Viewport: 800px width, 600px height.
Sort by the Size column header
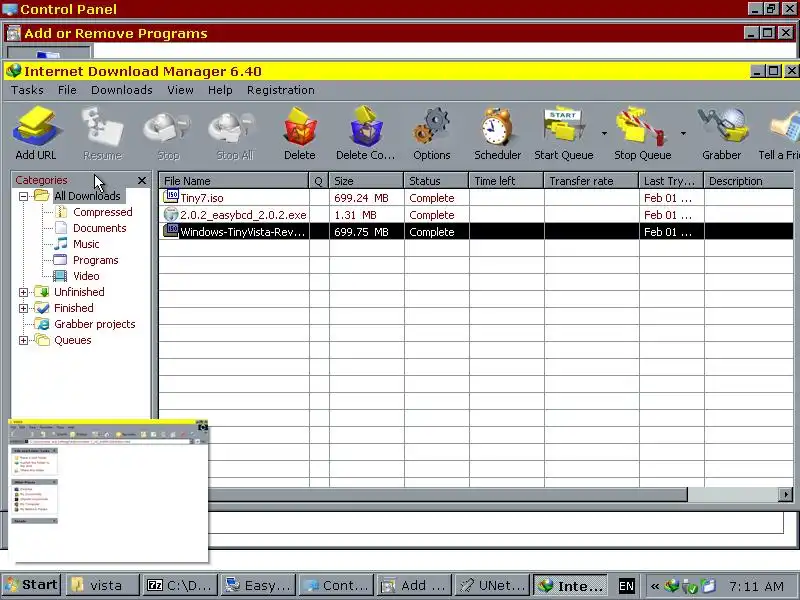[x=366, y=181]
